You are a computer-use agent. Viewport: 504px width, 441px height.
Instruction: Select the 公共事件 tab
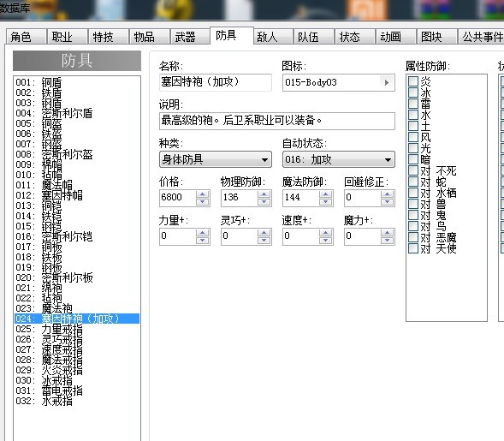481,37
